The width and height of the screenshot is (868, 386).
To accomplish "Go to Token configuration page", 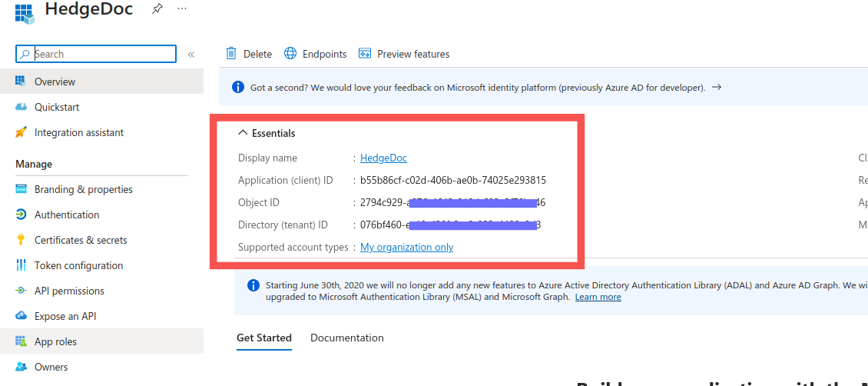I will pyautogui.click(x=78, y=265).
